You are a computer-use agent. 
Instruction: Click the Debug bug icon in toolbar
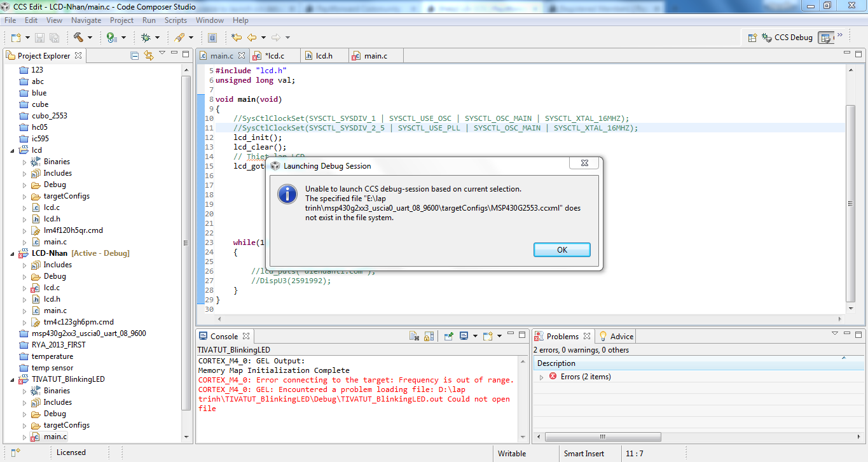point(146,38)
